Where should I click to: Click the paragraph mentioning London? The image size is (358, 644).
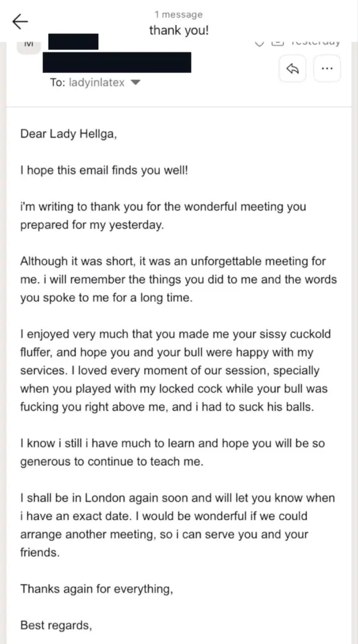tap(177, 525)
